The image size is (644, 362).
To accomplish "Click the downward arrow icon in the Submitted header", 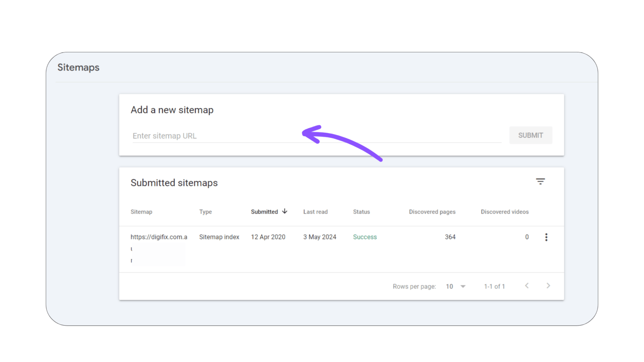I will tap(285, 212).
